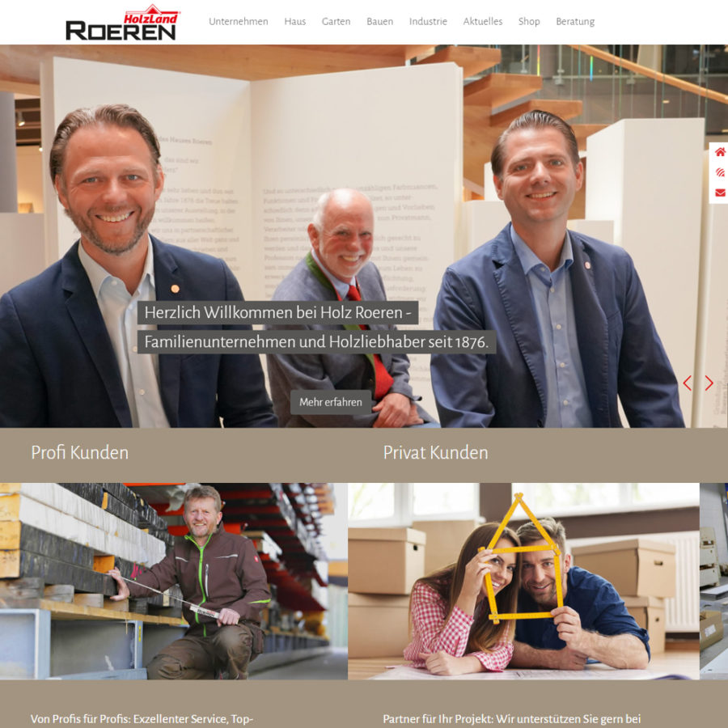Click the striped roof icon in side panel
Screen dimensions: 728x728
720,172
